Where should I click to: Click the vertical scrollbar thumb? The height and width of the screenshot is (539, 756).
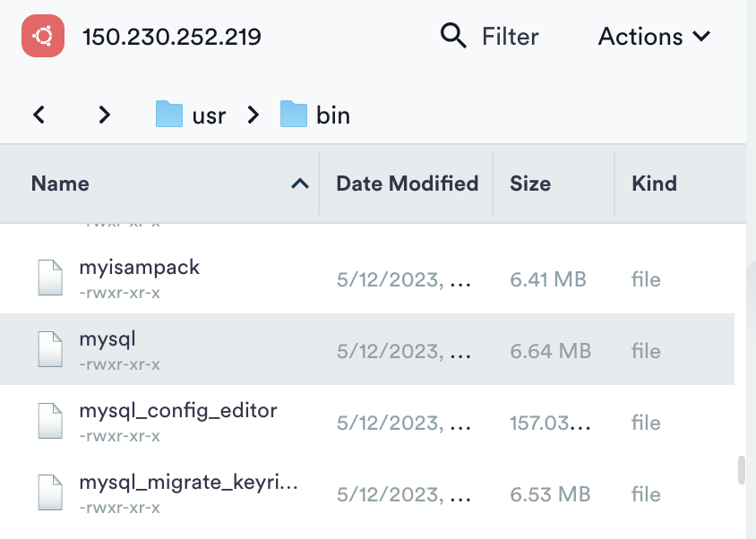[x=742, y=469]
